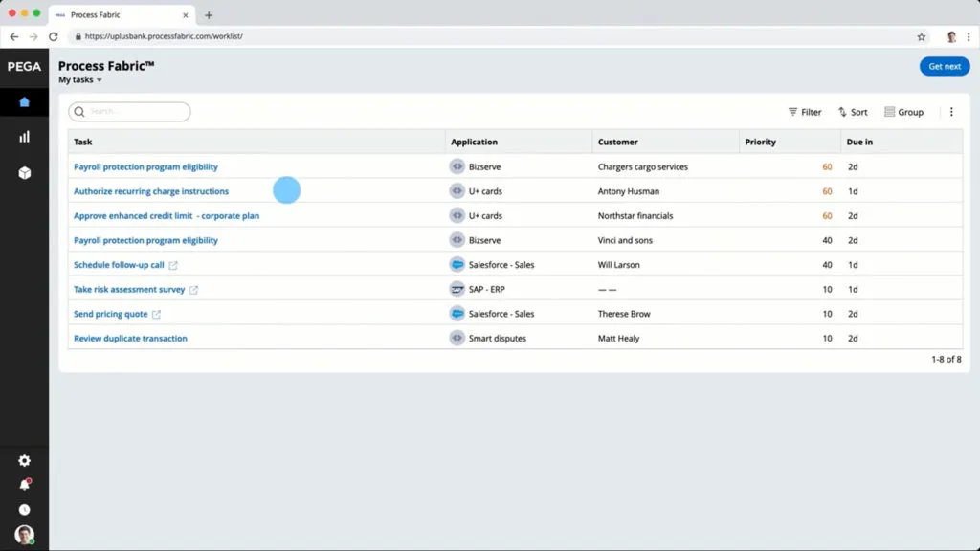Image resolution: width=980 pixels, height=551 pixels.
Task: Open the notifications bell icon
Action: tap(24, 485)
